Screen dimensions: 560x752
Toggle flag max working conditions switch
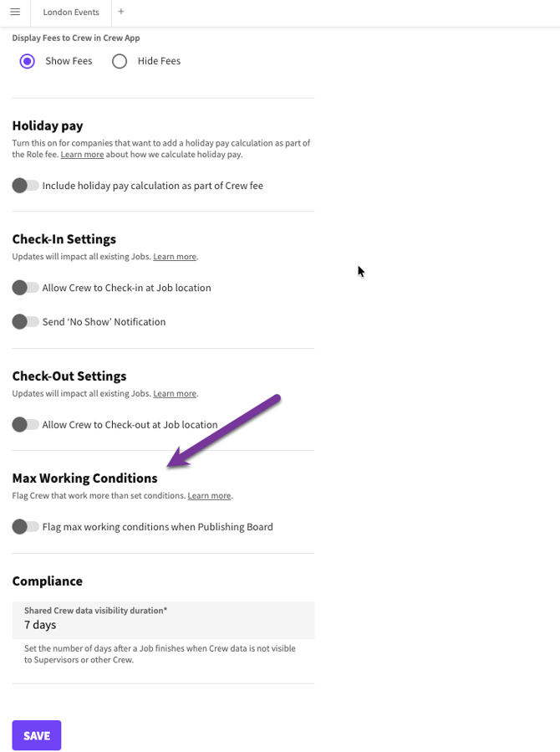25,527
